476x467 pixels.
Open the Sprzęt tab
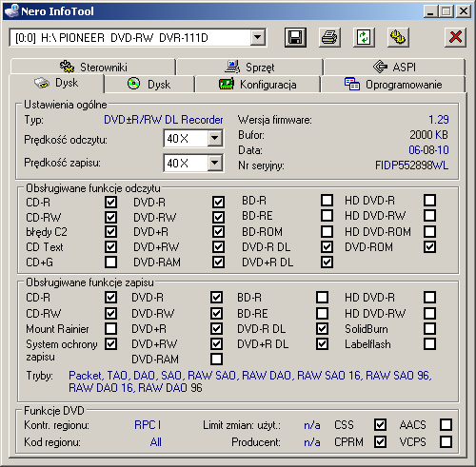(249, 67)
